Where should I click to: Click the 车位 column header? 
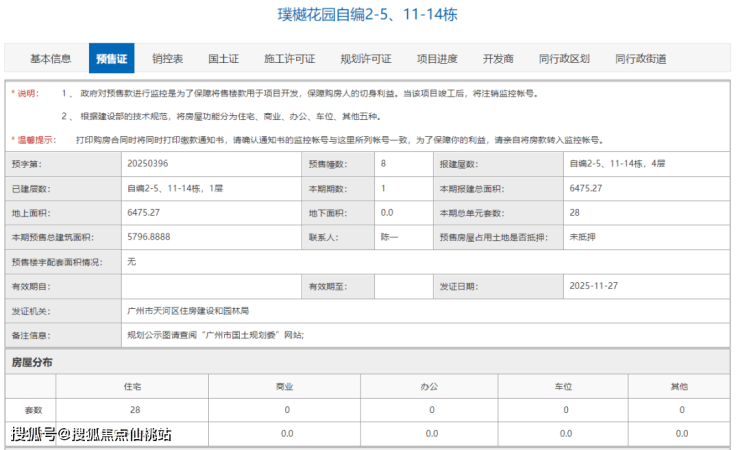[x=565, y=385]
